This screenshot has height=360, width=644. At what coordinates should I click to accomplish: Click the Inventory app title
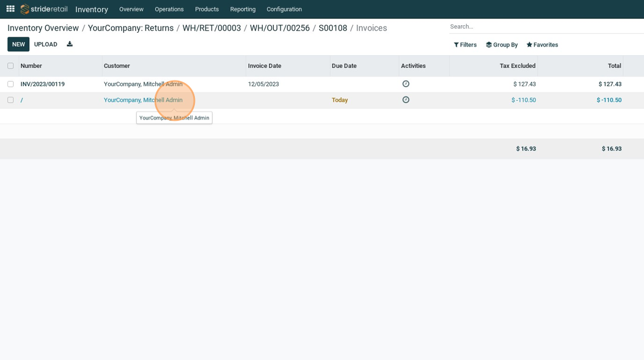tap(91, 9)
